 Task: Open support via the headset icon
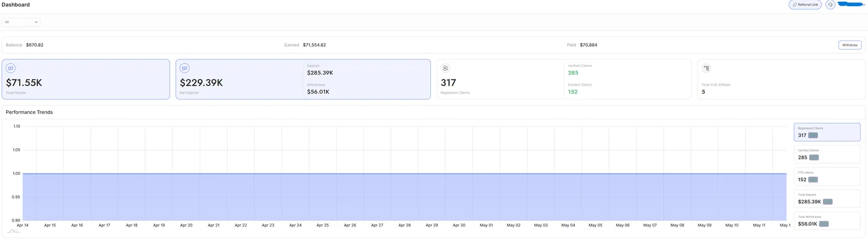(x=830, y=4)
